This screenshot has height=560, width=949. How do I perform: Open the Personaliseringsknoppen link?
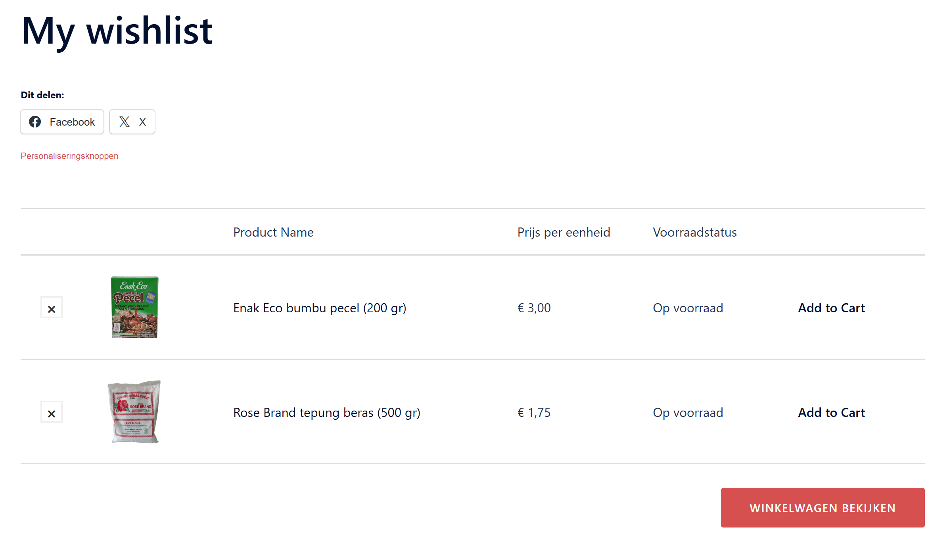point(69,156)
